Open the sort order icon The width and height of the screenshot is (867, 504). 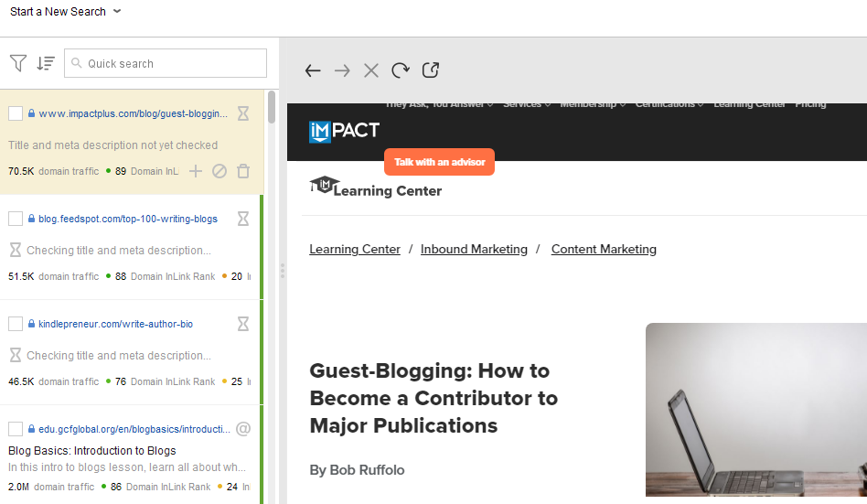(46, 63)
